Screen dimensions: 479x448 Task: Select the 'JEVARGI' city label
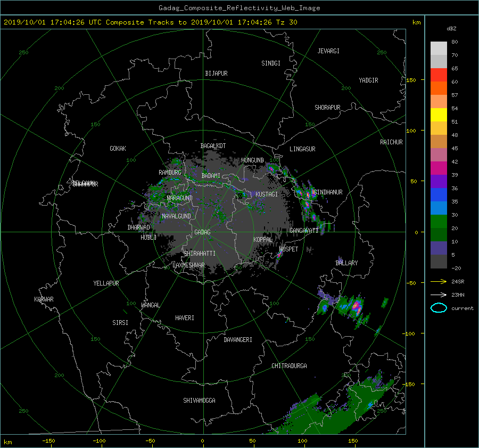pyautogui.click(x=328, y=51)
